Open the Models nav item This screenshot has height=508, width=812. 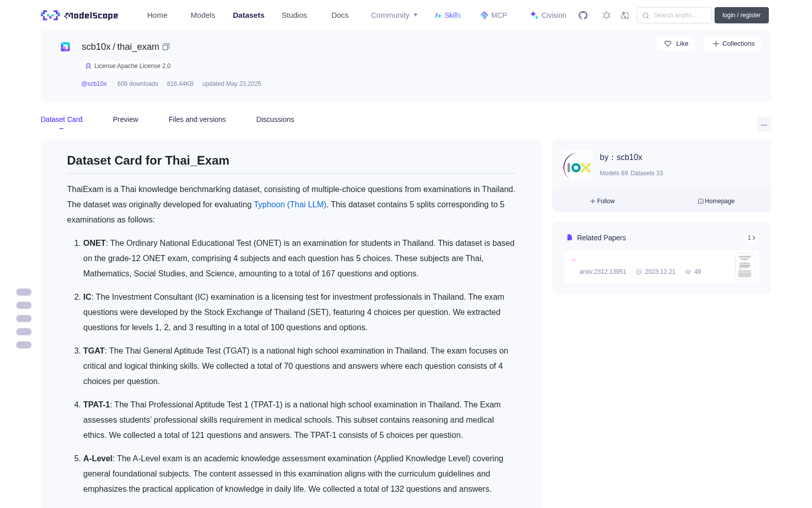(203, 15)
